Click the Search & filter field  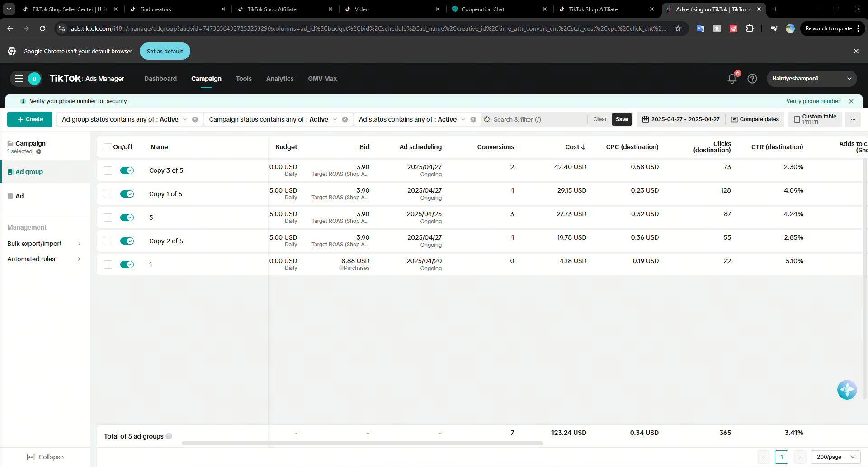tap(533, 119)
